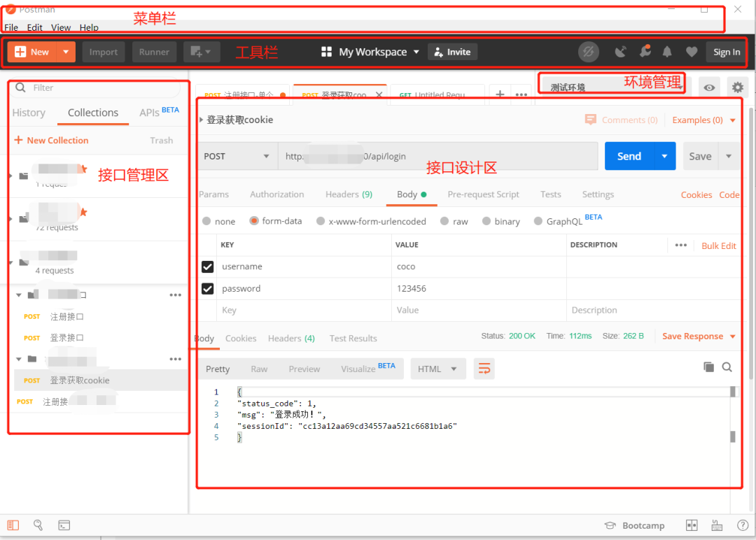The height and width of the screenshot is (540, 756).
Task: Open form-data column options dots
Action: tap(681, 245)
